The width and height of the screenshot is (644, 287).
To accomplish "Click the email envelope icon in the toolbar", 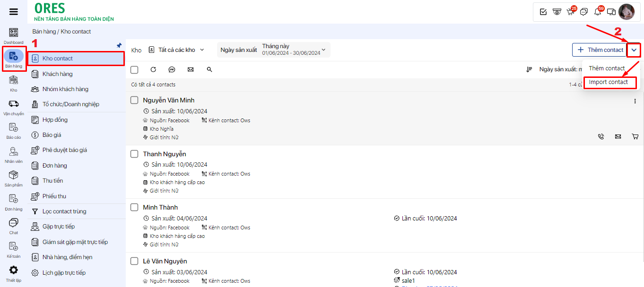I will (x=191, y=69).
